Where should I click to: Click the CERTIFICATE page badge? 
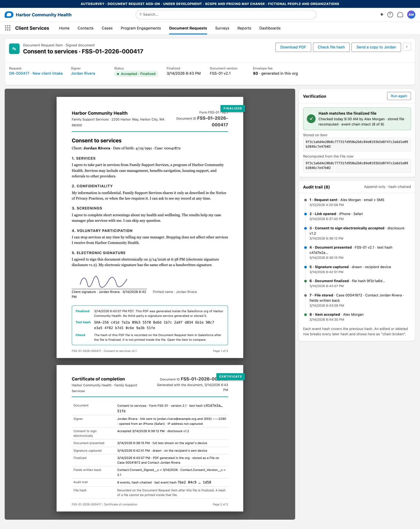[230, 376]
